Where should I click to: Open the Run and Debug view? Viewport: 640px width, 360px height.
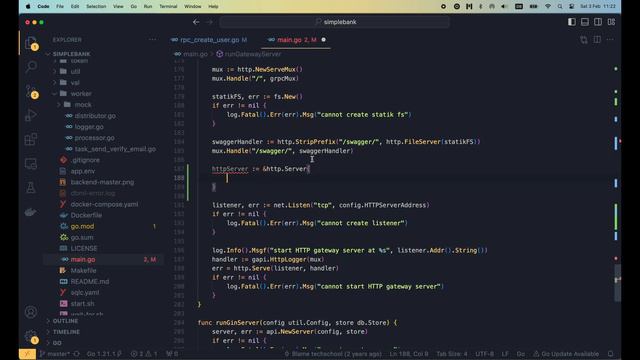[31, 115]
